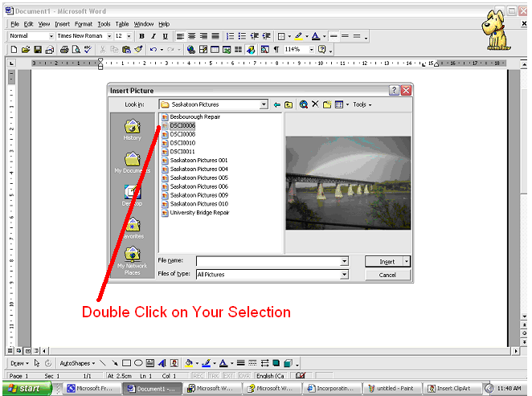The width and height of the screenshot is (532, 396).
Task: Open the Insert button dropdown arrow
Action: pos(407,261)
